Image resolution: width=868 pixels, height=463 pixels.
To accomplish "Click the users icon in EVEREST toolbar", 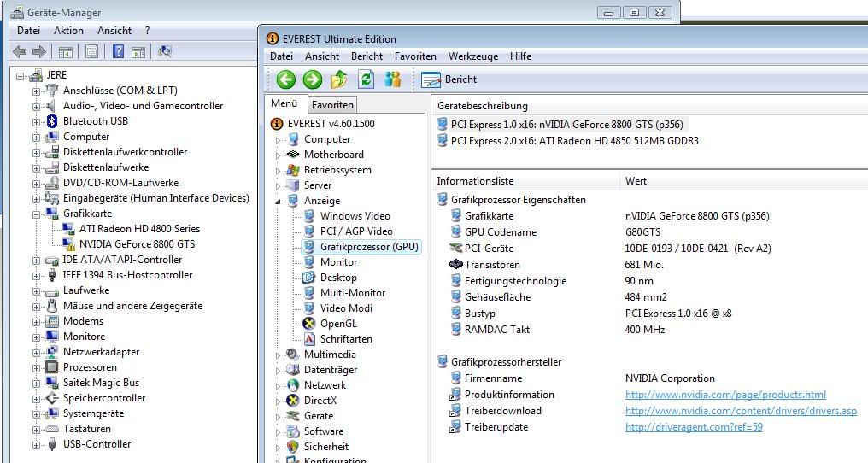I will point(392,79).
